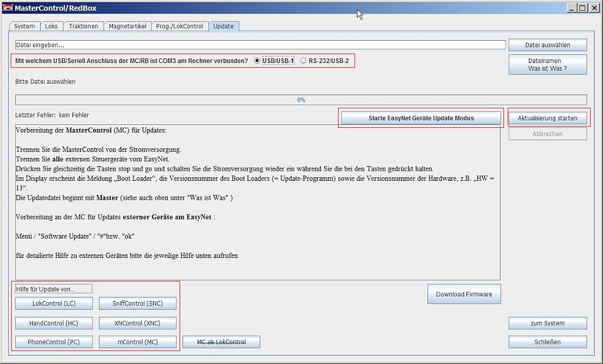603x364 pixels.
Task: Open help for SniffControl (SNC)
Action: [x=137, y=303]
